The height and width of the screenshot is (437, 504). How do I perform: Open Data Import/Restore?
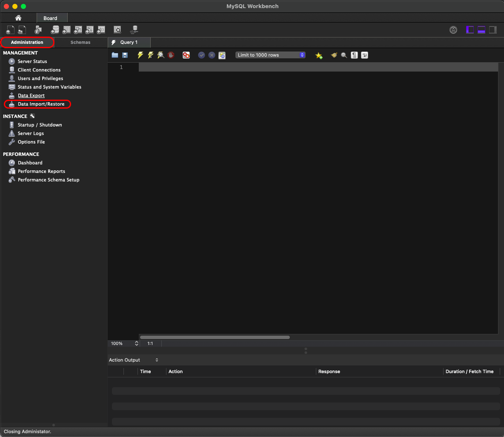click(41, 104)
